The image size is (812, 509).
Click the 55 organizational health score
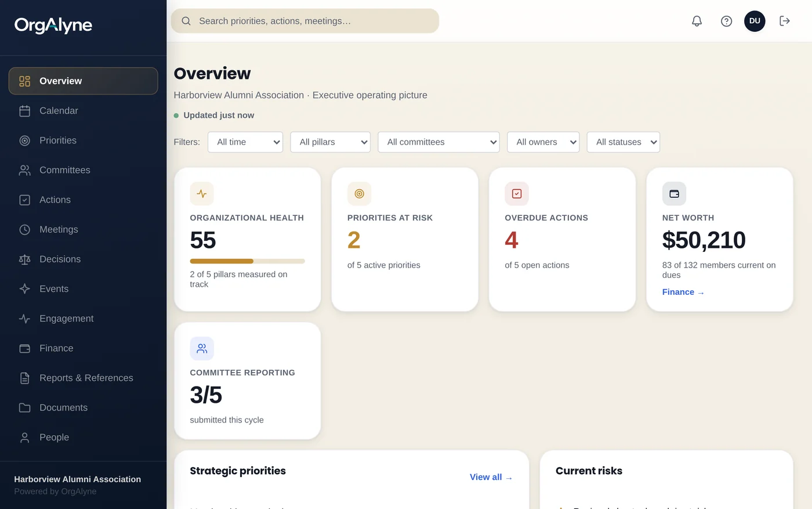pyautogui.click(x=203, y=240)
